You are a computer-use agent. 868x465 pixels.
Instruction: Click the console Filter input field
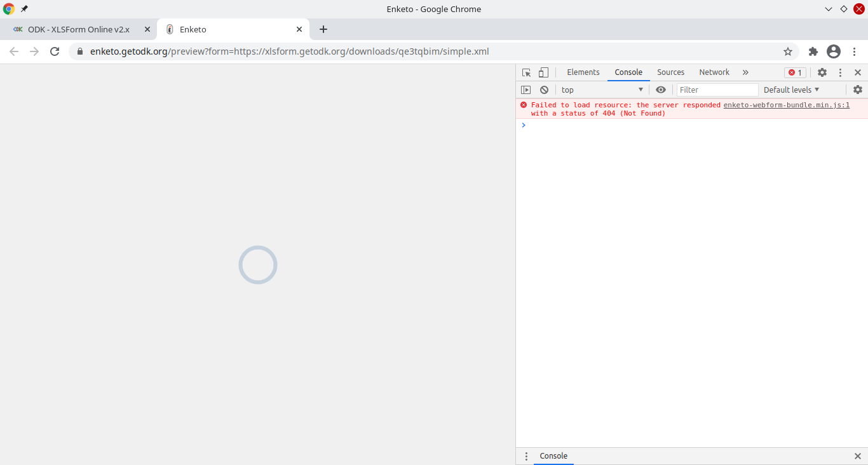click(717, 90)
